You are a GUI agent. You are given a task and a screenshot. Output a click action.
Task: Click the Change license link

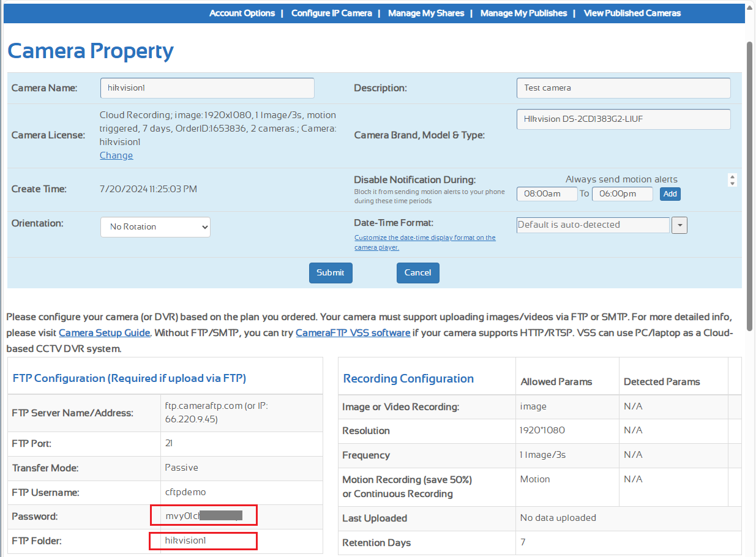point(116,155)
